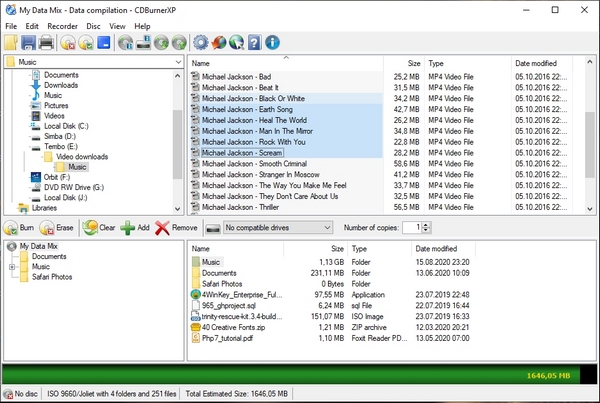Decrease the number of copies
The image size is (600, 403).
pos(426,230)
